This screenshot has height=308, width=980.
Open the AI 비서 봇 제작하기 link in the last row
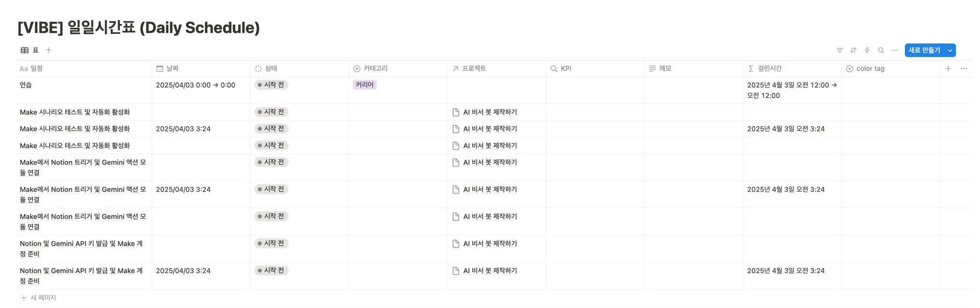point(490,271)
